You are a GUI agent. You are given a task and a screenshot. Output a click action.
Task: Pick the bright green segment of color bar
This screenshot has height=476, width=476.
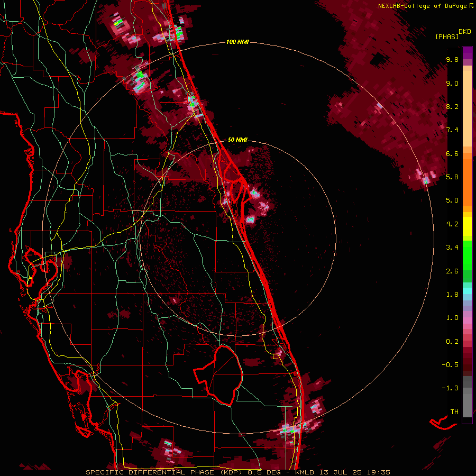[467, 254]
